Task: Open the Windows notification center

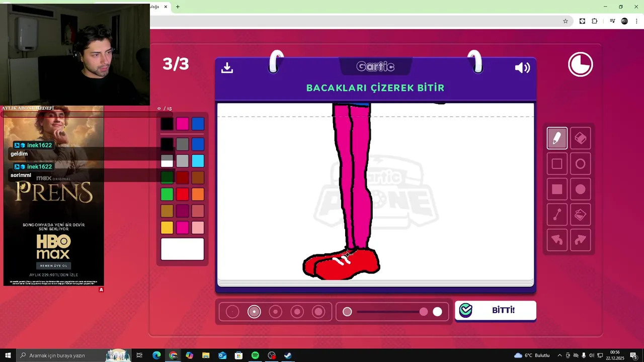Action: coord(633,355)
